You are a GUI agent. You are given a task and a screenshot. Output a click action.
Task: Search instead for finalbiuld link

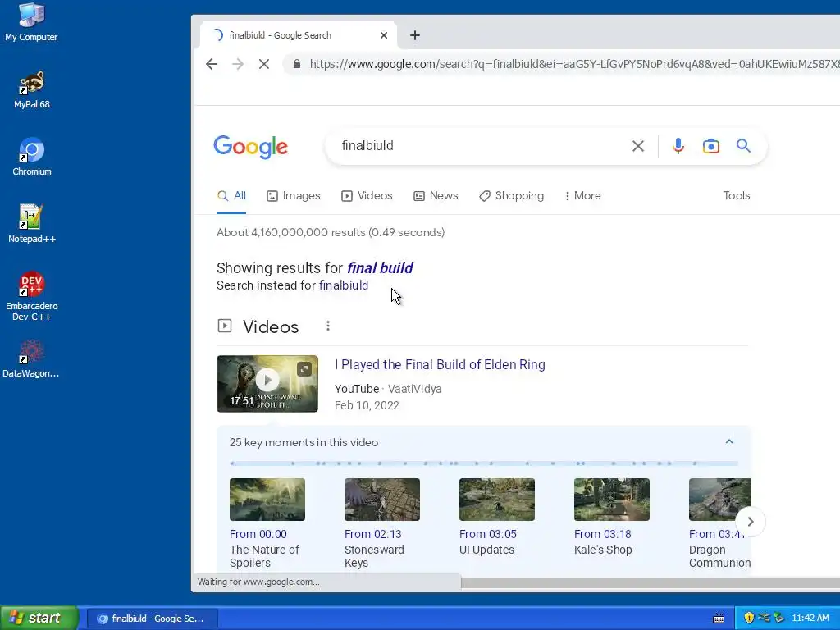344,285
